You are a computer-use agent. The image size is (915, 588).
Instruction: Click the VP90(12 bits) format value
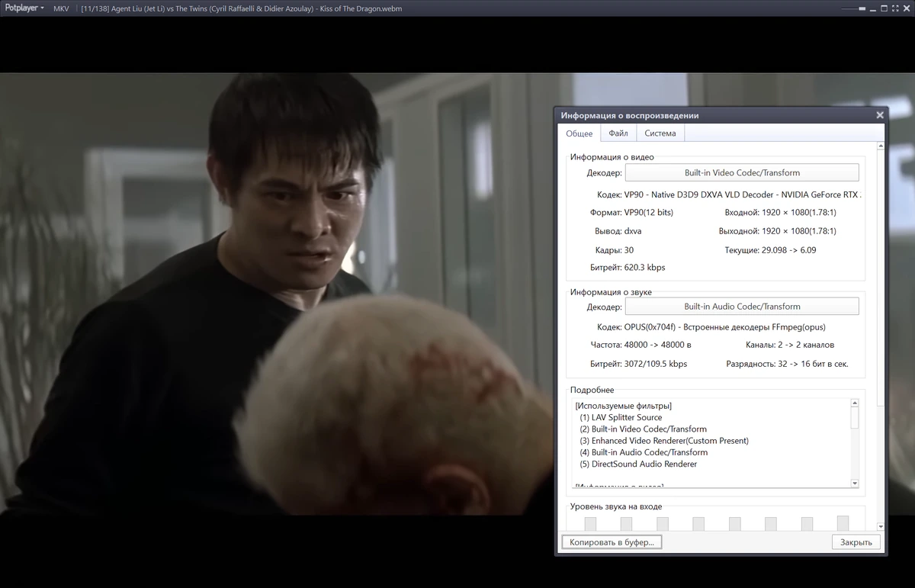coord(648,212)
